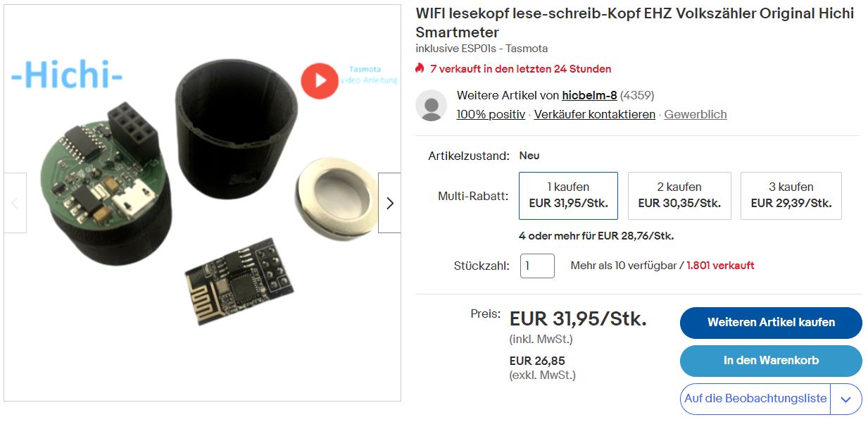Image resolution: width=868 pixels, height=422 pixels.
Task: Click Auf die Beobachtungsliste button
Action: 755,399
